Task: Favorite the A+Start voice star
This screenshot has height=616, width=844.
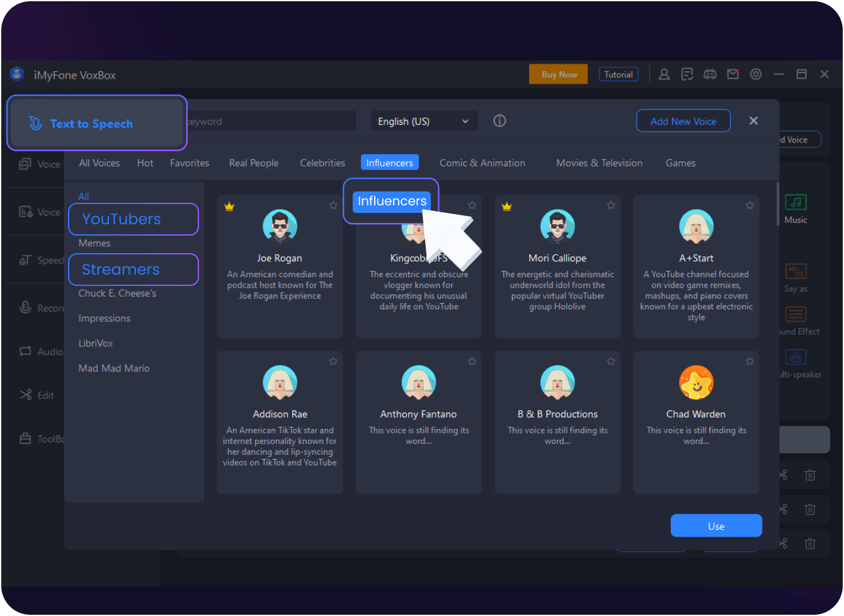Action: point(750,205)
